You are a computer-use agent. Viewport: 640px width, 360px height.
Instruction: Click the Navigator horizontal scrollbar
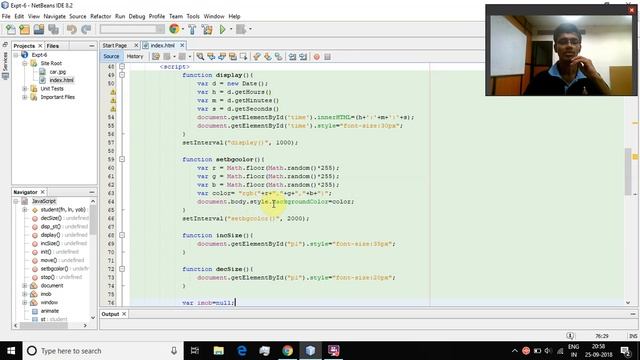point(44,326)
